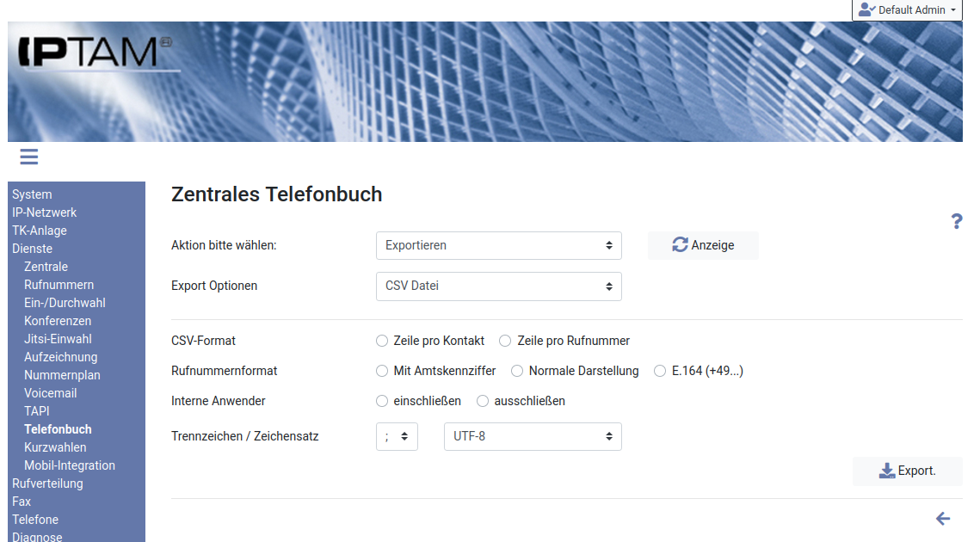The width and height of the screenshot is (980, 542).
Task: Choose ausschließen for internal users
Action: pyautogui.click(x=483, y=401)
